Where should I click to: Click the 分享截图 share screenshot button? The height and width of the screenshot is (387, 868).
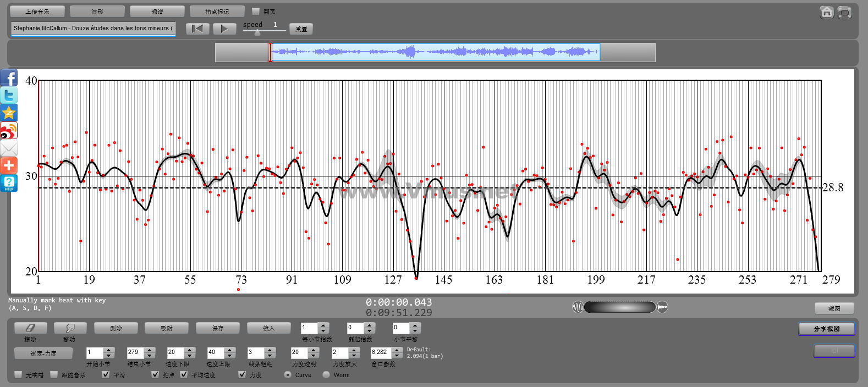[826, 329]
